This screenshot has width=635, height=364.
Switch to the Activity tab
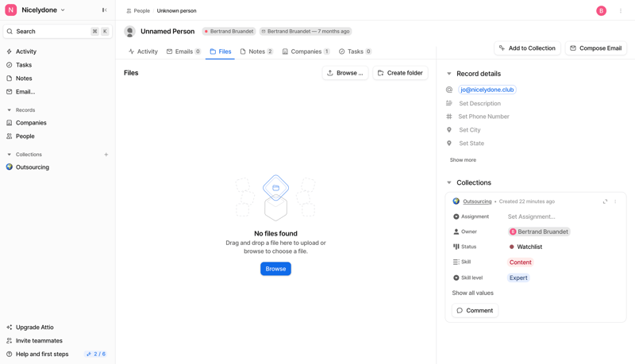tap(143, 52)
